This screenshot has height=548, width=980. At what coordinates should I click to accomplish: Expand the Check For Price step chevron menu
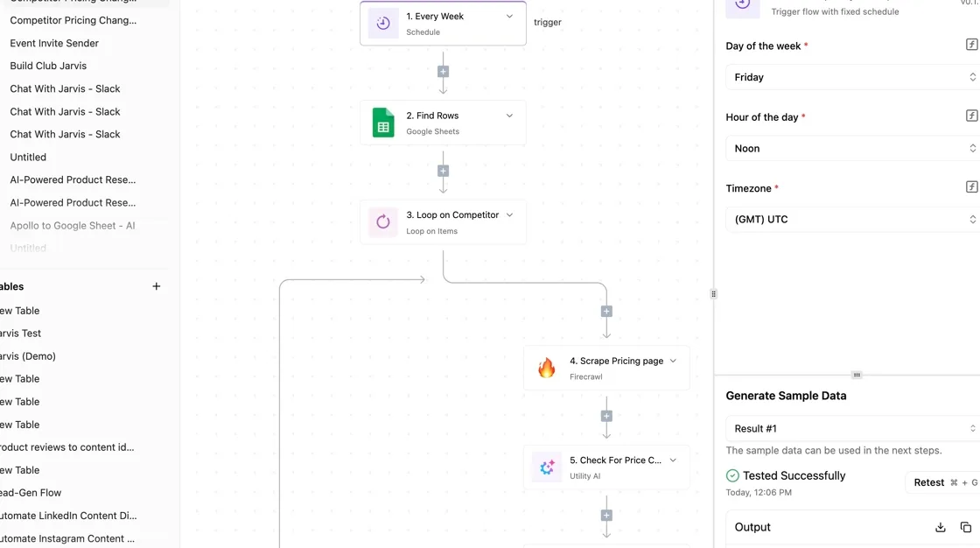(673, 460)
